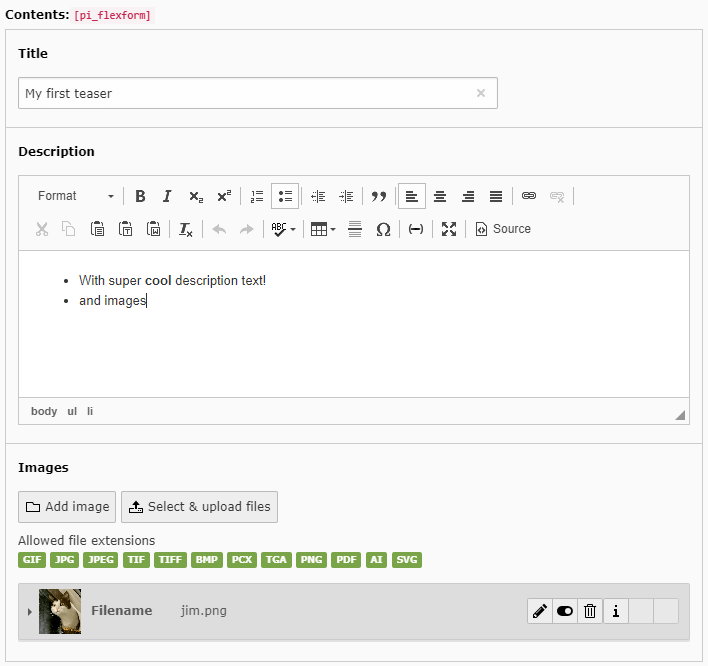The width and height of the screenshot is (708, 666).
Task: Open the Format paragraph dropdown
Action: pos(75,196)
